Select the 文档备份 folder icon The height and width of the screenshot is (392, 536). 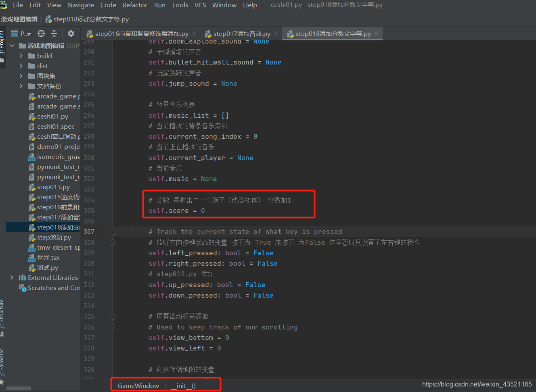point(31,86)
